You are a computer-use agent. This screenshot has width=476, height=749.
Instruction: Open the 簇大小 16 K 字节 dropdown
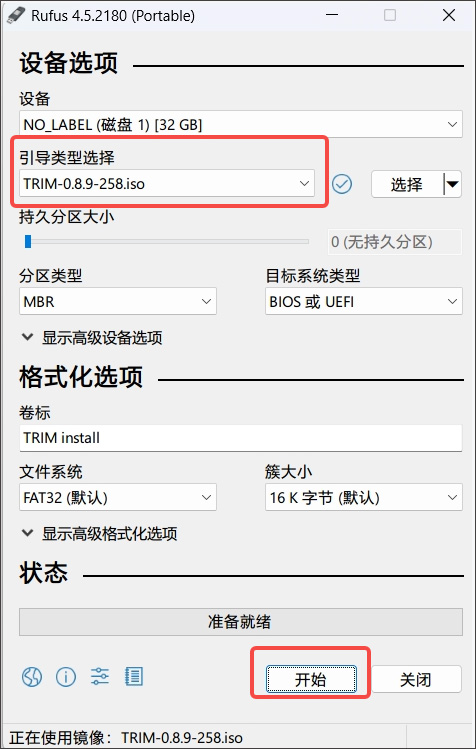tap(364, 497)
